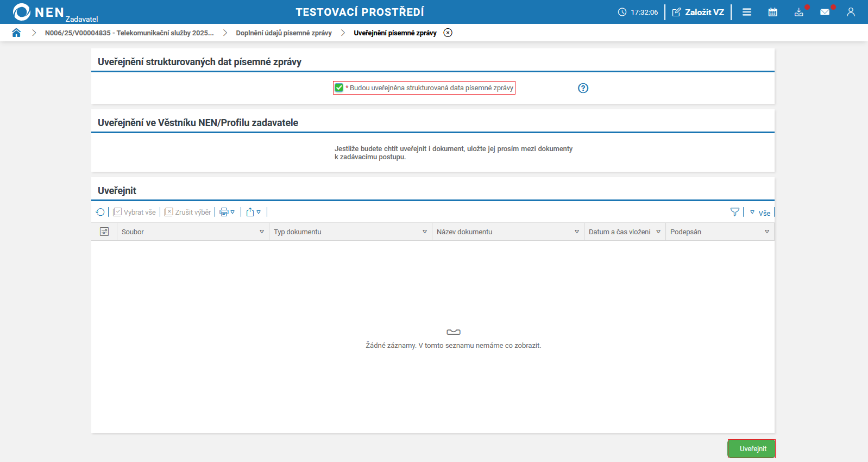Open the calendar icon in header
The image size is (868, 462).
tap(772, 12)
